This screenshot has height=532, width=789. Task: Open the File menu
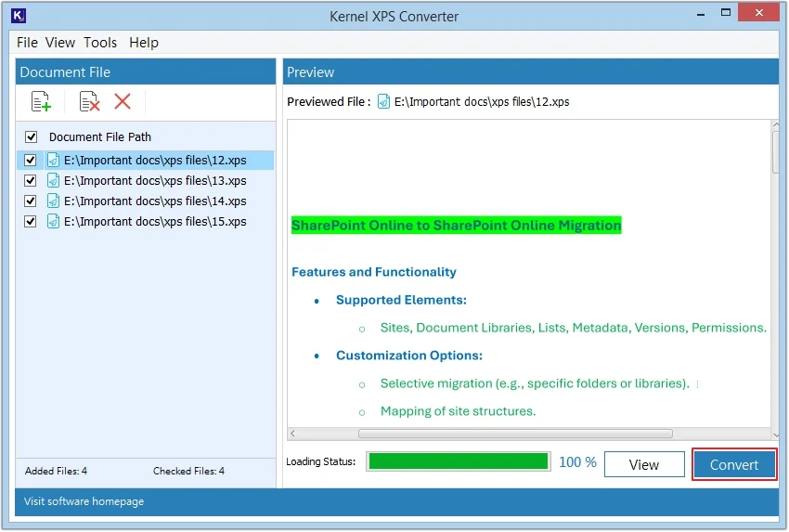27,43
